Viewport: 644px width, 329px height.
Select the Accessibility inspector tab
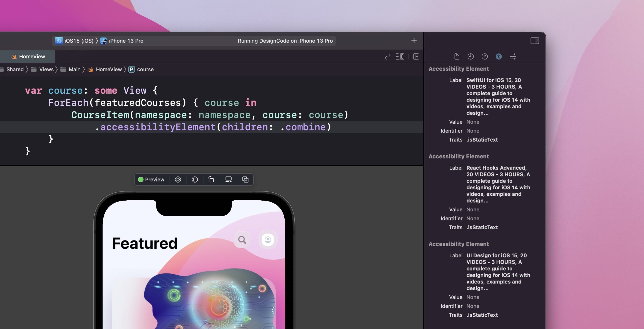499,56
